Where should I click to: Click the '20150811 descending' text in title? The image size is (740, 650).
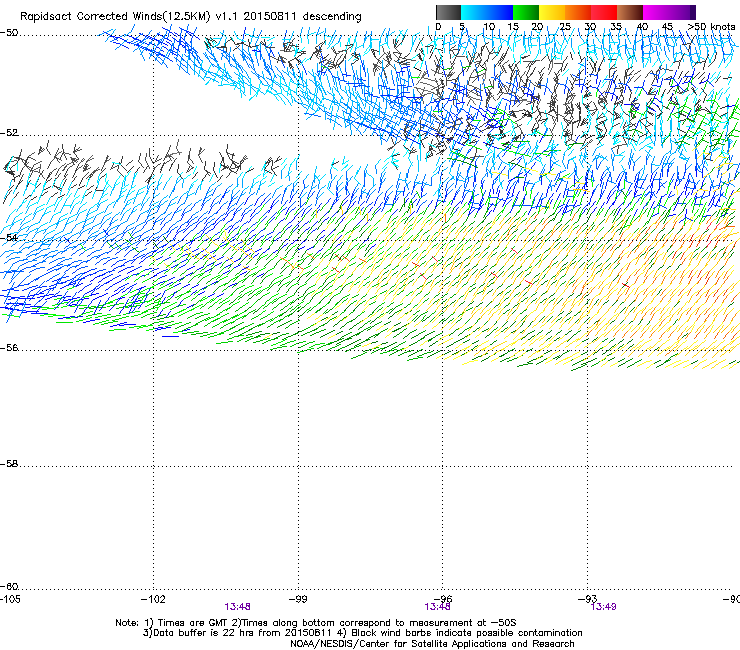tap(303, 17)
